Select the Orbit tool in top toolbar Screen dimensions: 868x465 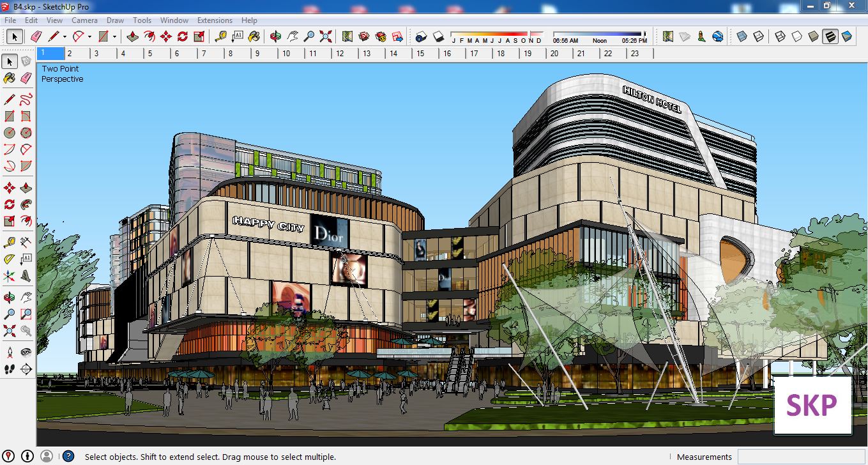[x=275, y=36]
